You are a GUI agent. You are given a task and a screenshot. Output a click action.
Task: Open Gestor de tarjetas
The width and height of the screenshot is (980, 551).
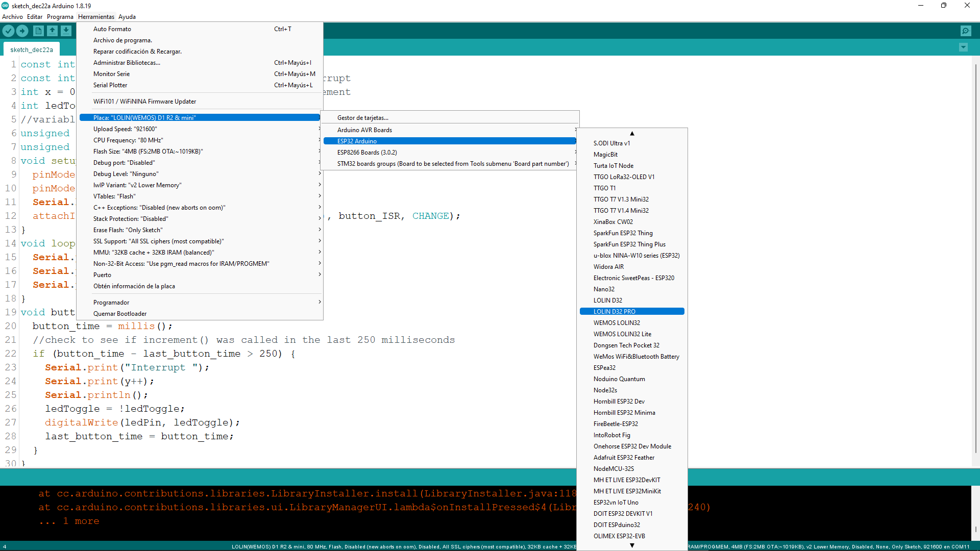click(363, 118)
